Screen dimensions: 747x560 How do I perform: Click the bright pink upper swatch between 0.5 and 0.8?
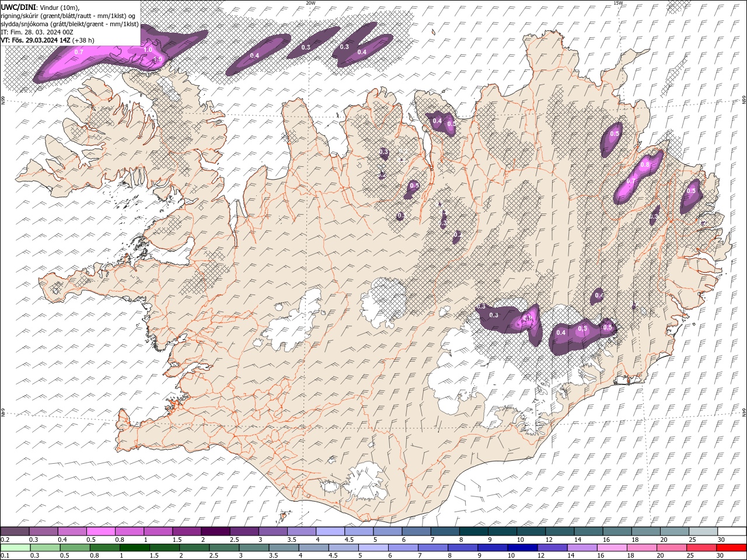[x=101, y=531]
